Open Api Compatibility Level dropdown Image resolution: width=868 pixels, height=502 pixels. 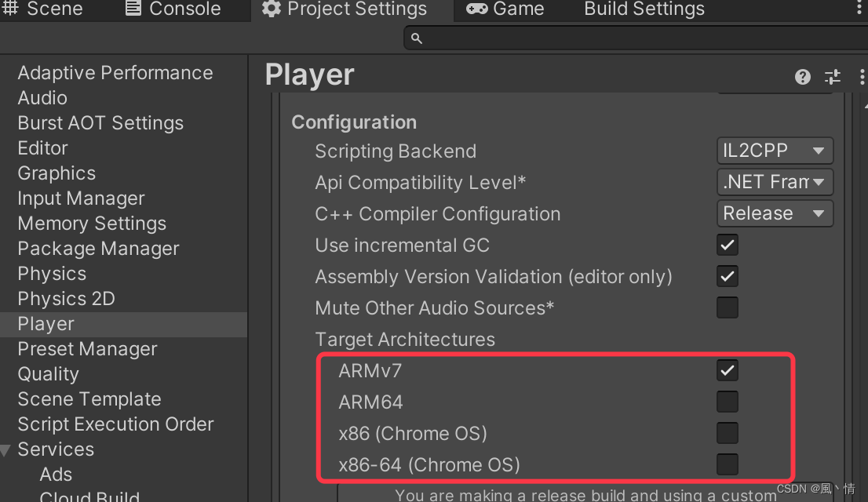click(x=775, y=182)
